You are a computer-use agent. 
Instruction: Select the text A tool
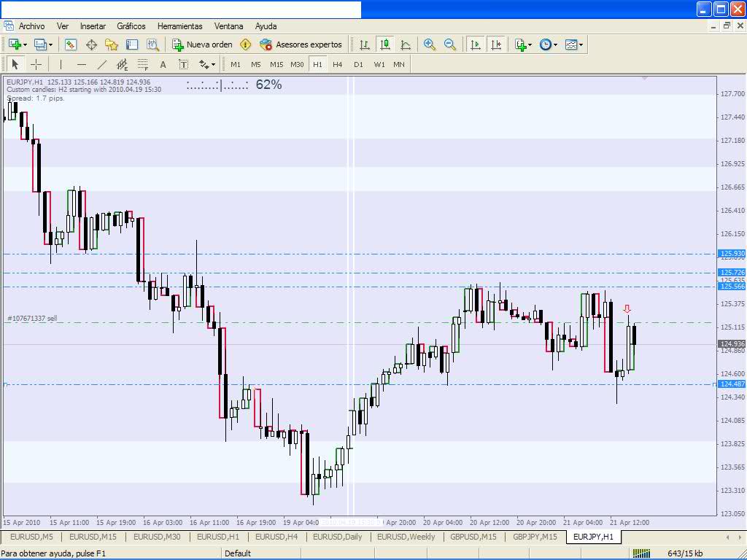click(x=163, y=64)
